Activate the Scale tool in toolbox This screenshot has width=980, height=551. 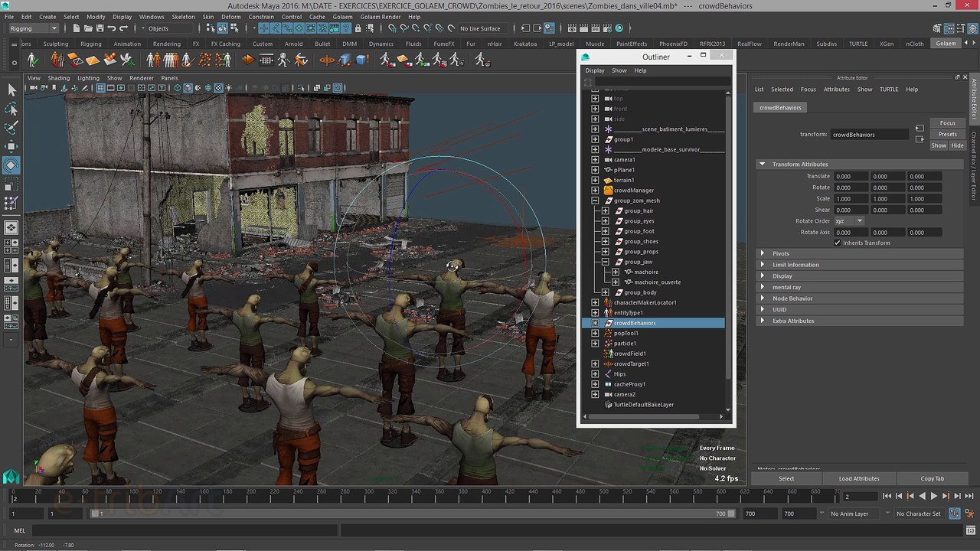pos(11,184)
